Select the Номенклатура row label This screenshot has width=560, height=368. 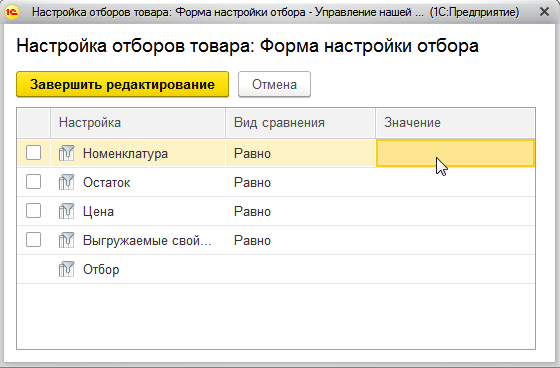point(125,154)
